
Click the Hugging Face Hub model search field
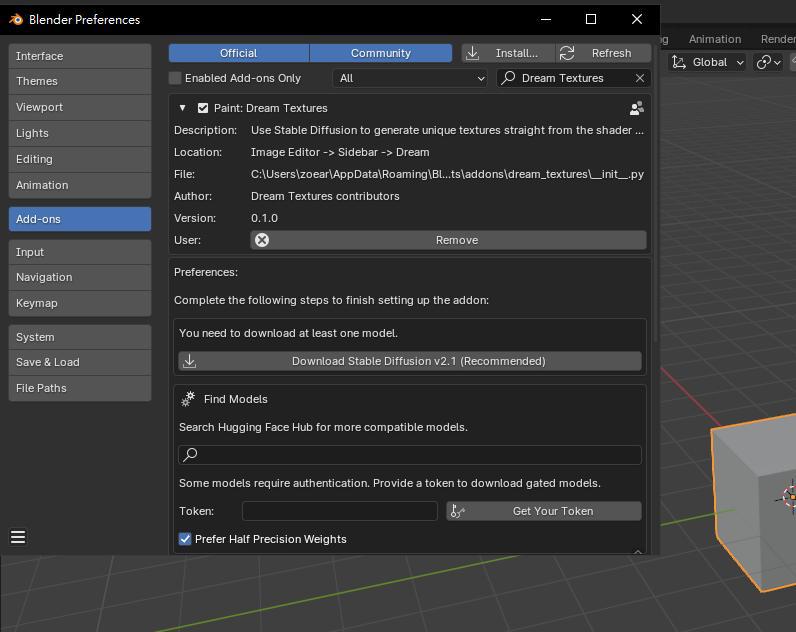coord(410,454)
